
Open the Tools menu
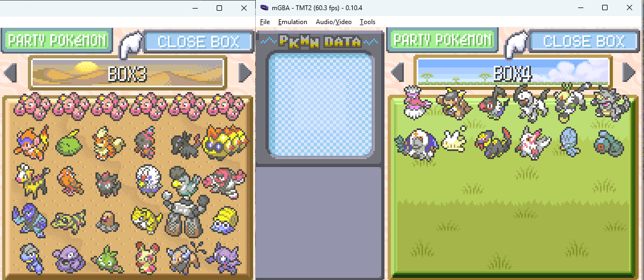pyautogui.click(x=367, y=22)
